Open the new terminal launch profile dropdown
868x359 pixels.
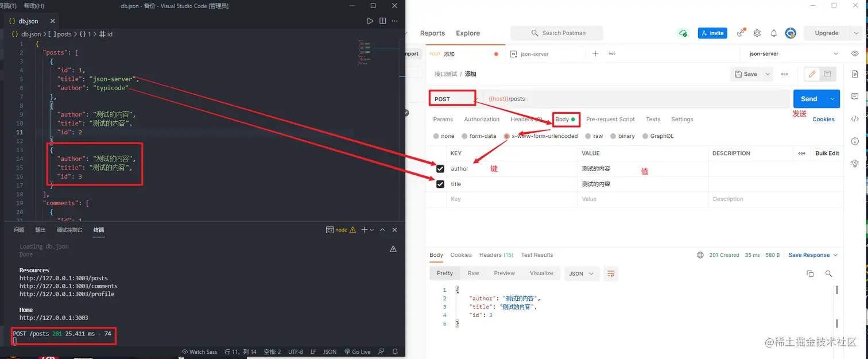tap(372, 230)
